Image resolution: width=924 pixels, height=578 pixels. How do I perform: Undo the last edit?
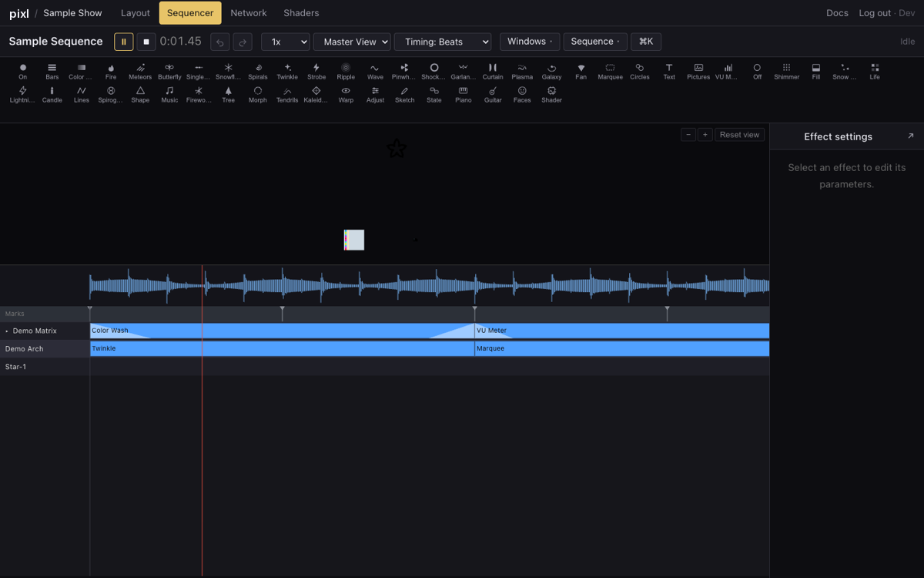[220, 42]
